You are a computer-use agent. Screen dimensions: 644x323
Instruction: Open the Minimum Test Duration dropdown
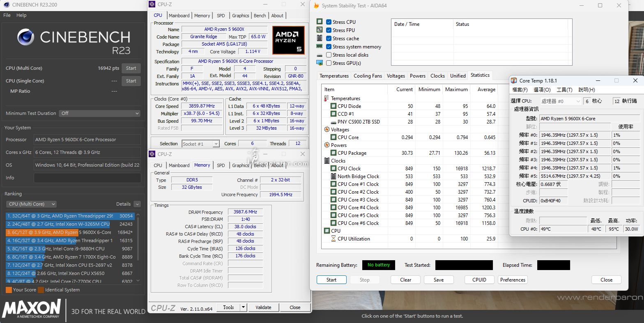(x=100, y=113)
